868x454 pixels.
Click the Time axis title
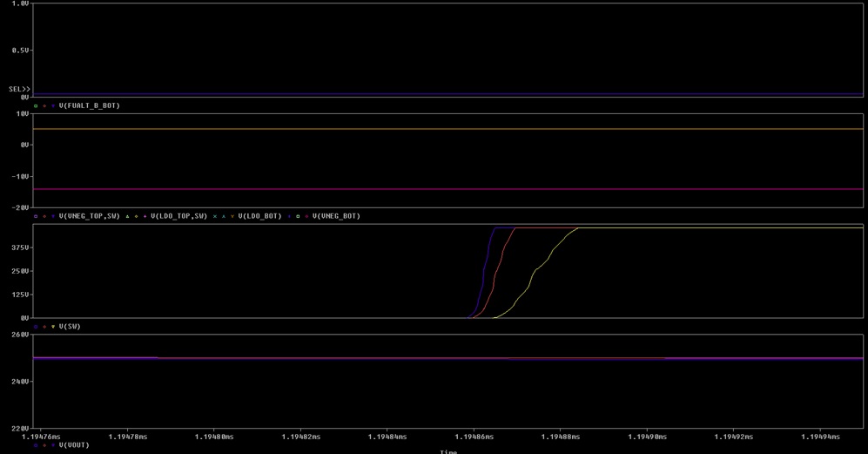[x=448, y=451]
